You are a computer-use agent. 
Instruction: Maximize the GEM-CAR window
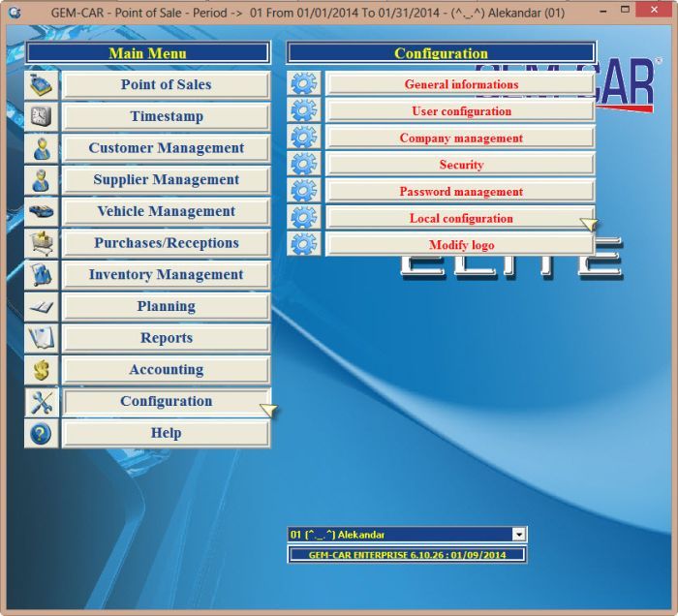[625, 10]
